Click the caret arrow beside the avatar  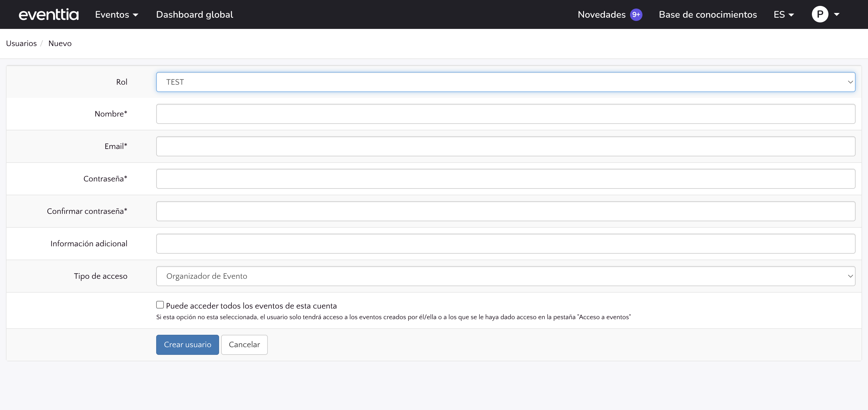coord(837,14)
